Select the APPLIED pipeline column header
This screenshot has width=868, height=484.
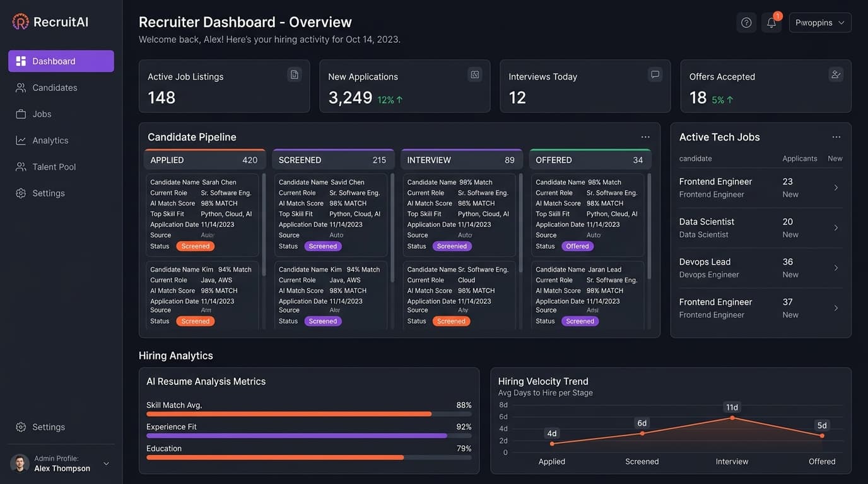point(204,160)
